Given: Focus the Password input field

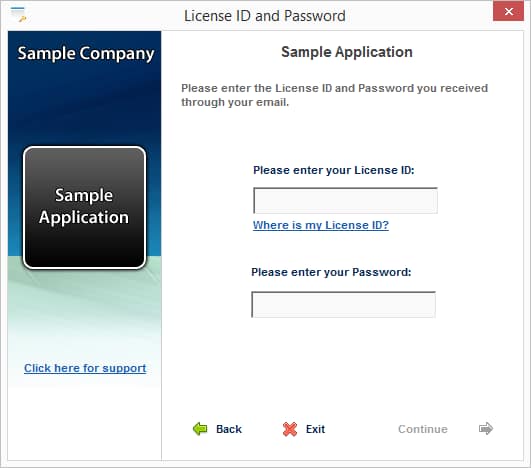Looking at the screenshot, I should pyautogui.click(x=343, y=304).
